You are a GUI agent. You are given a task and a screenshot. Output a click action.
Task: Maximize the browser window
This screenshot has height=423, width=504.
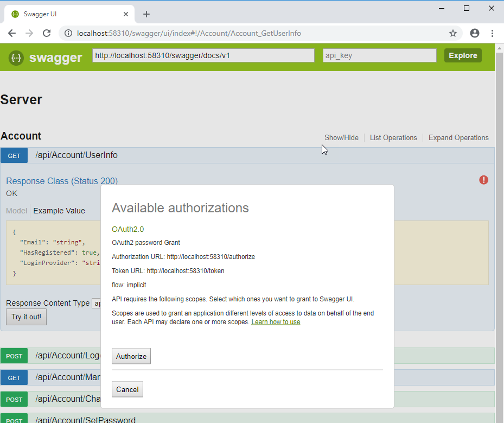point(467,8)
